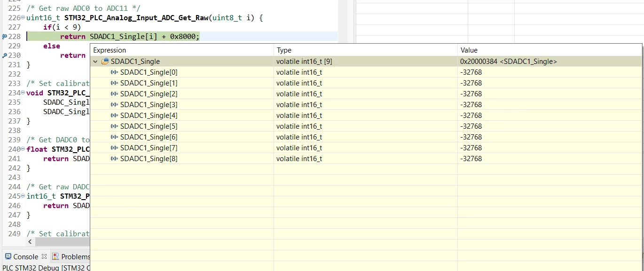Close the Console tab
The width and height of the screenshot is (644, 271).
tap(44, 256)
